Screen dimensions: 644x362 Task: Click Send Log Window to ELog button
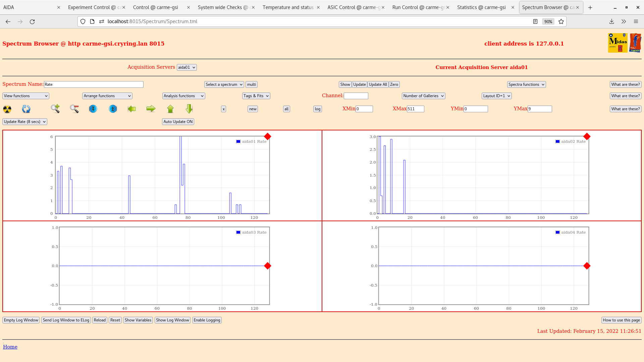(66, 320)
